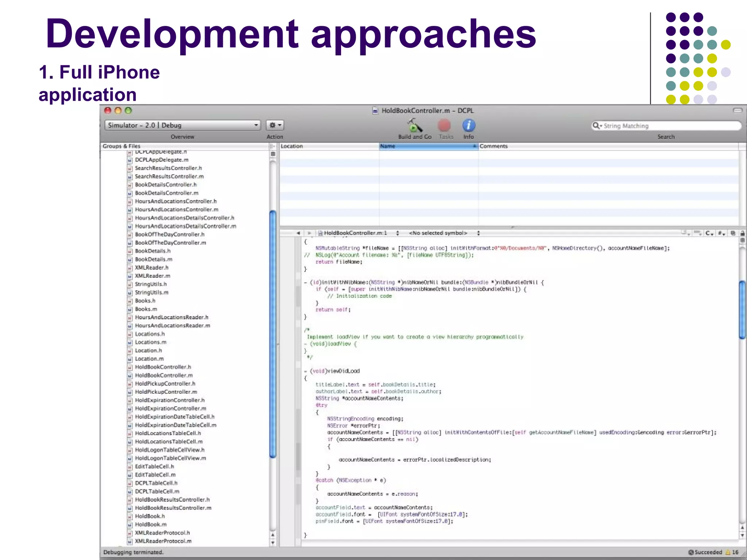This screenshot has height=560, width=747.
Task: Click the code editor scroll-up arrow
Action: [x=742, y=528]
